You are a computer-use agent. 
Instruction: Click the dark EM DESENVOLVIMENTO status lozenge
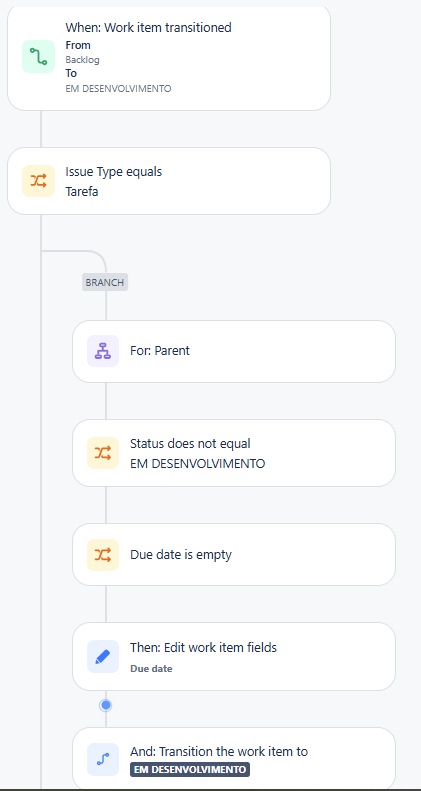190,770
